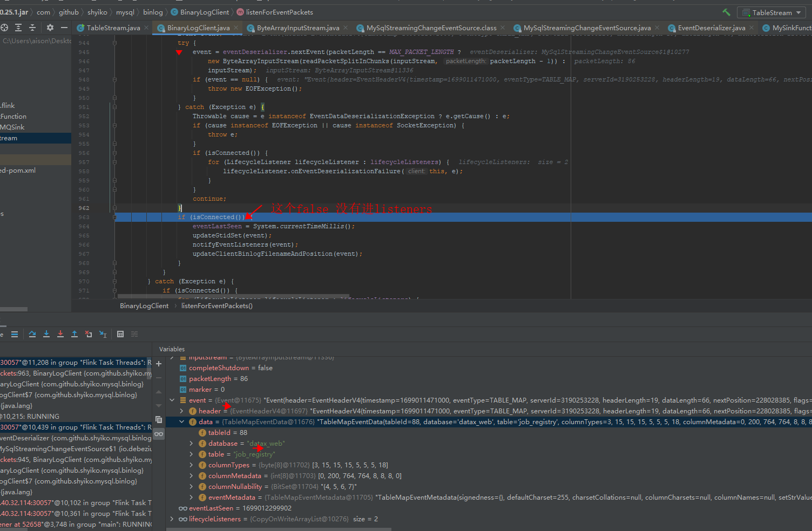
Task: Click the breakpoint marker on line 945
Action: point(179,52)
